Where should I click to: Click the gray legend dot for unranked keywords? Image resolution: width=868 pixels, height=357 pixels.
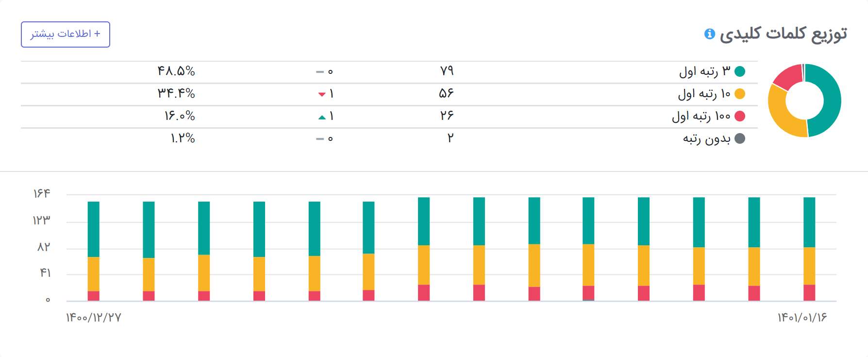coord(740,138)
